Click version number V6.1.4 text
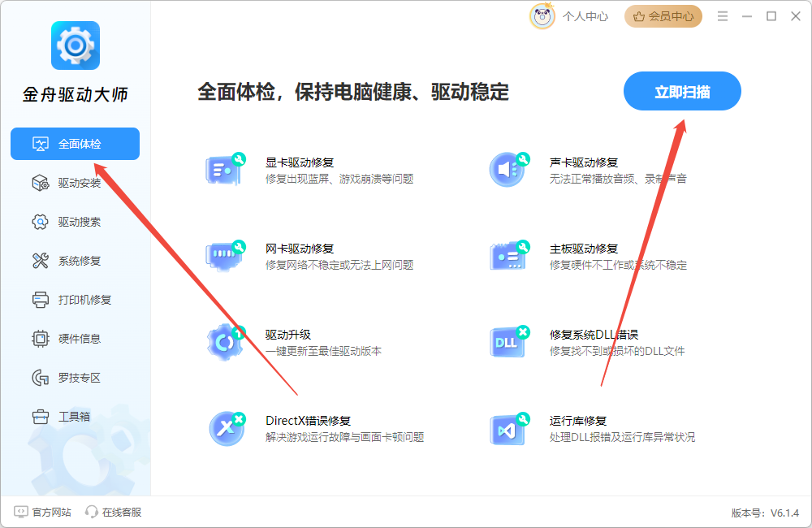Viewport: 812px width, 528px height. pyautogui.click(x=784, y=513)
